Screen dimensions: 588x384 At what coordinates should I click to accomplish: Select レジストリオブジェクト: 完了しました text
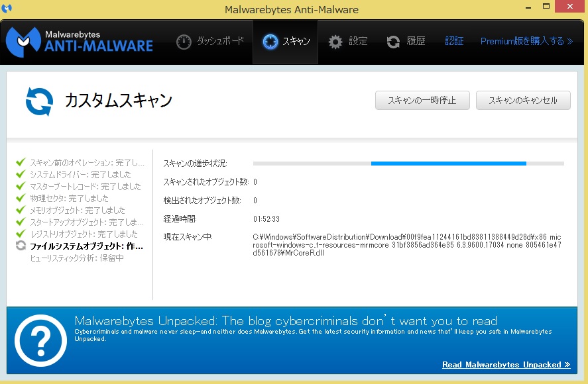[x=84, y=234]
